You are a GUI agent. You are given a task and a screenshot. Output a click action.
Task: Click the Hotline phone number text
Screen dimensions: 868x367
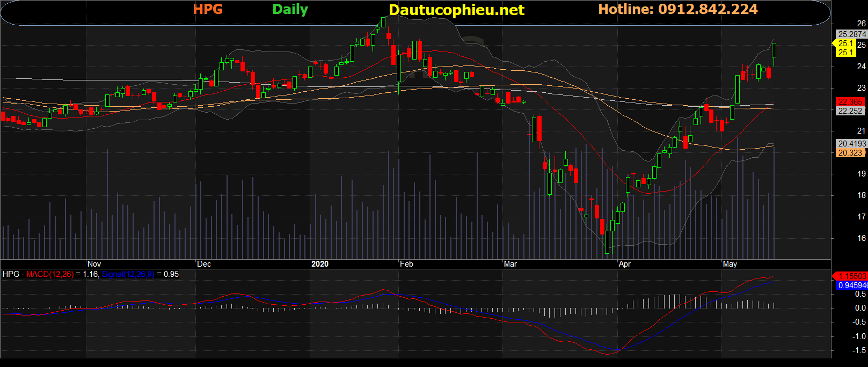coord(677,10)
